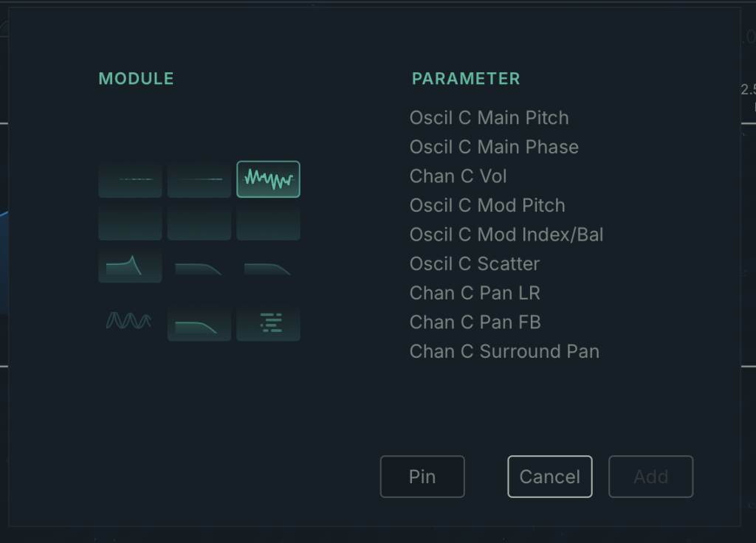Select the highlighted noisy waveform module
Screen dimensions: 756x543
268,179
